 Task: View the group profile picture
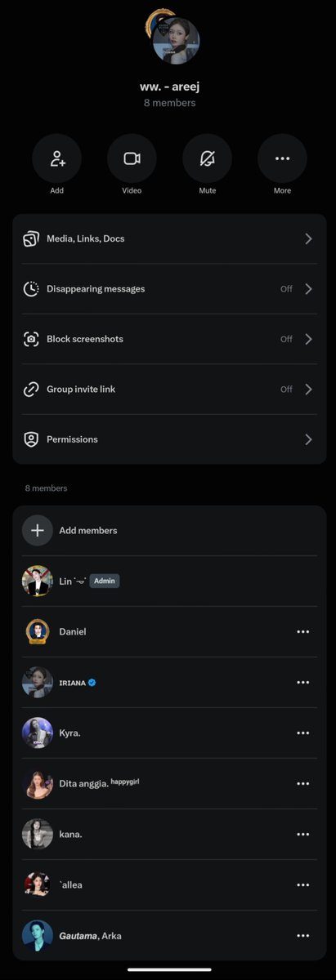175,40
